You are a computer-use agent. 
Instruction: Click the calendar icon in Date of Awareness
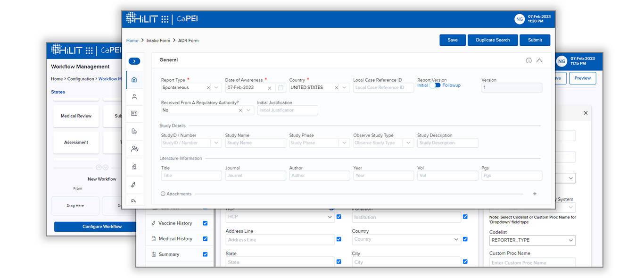pos(281,88)
